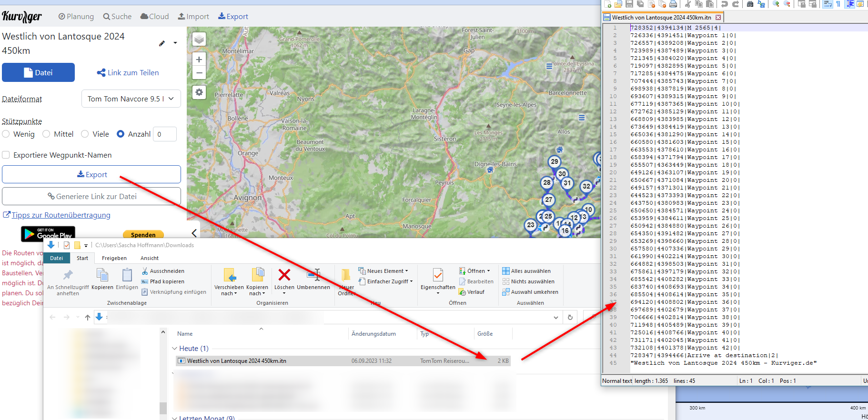Click the Export download button
The width and height of the screenshot is (868, 420).
[91, 174]
